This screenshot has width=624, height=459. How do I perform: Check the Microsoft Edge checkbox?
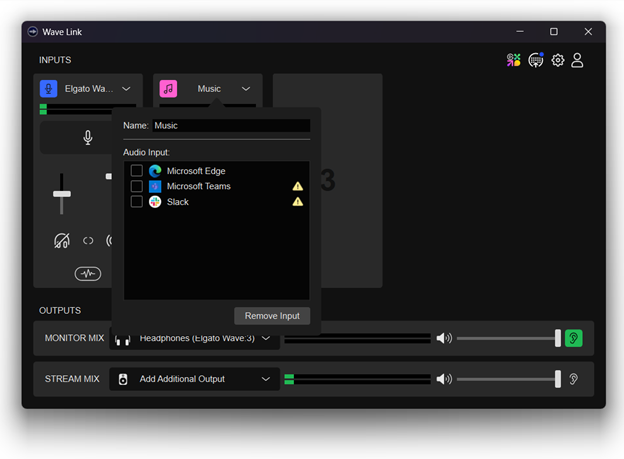point(136,171)
